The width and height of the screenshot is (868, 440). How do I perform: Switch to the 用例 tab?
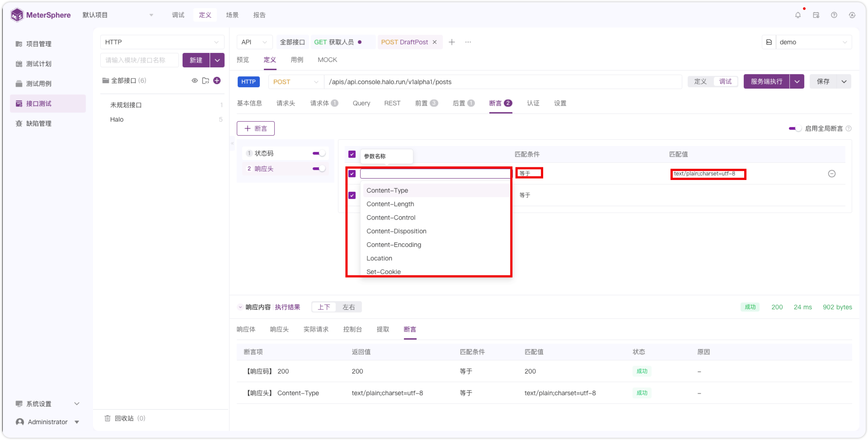297,60
